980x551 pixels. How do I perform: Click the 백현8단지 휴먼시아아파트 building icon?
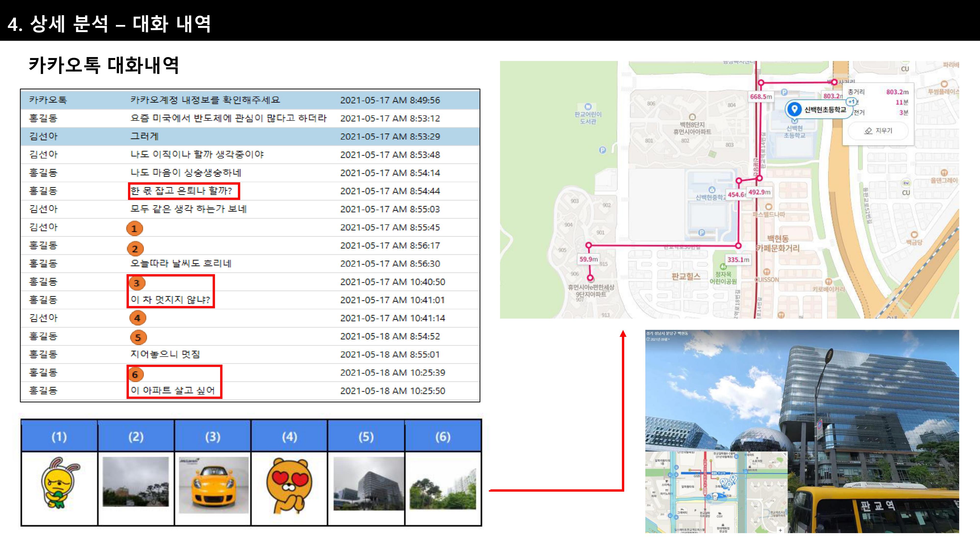[x=692, y=117]
